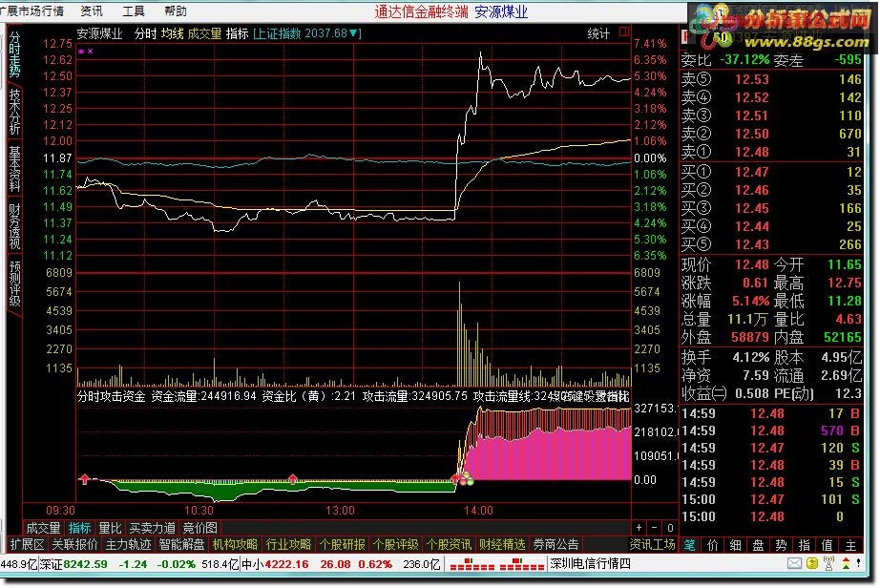
Task: Open the 帮助 menu
Action: (176, 10)
